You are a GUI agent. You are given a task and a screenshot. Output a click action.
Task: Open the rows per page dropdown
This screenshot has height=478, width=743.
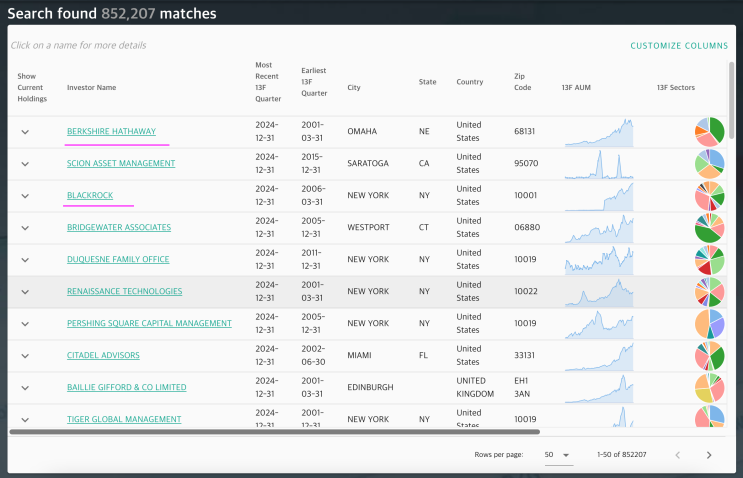point(557,455)
